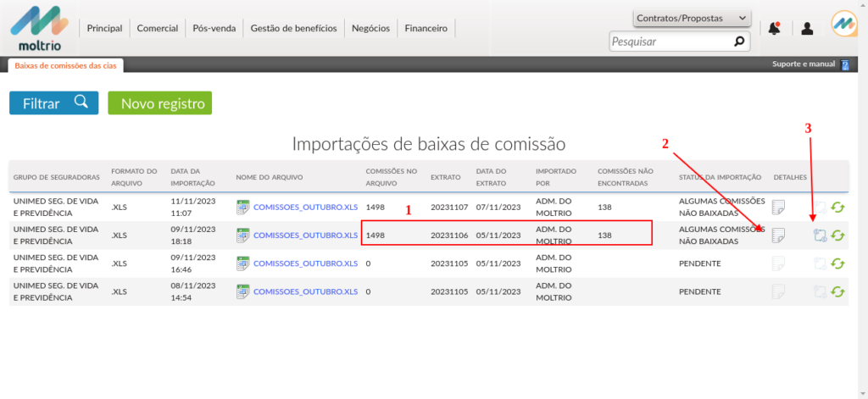868x399 pixels.
Task: Click the search magnifier in Pesquisar box
Action: click(739, 41)
